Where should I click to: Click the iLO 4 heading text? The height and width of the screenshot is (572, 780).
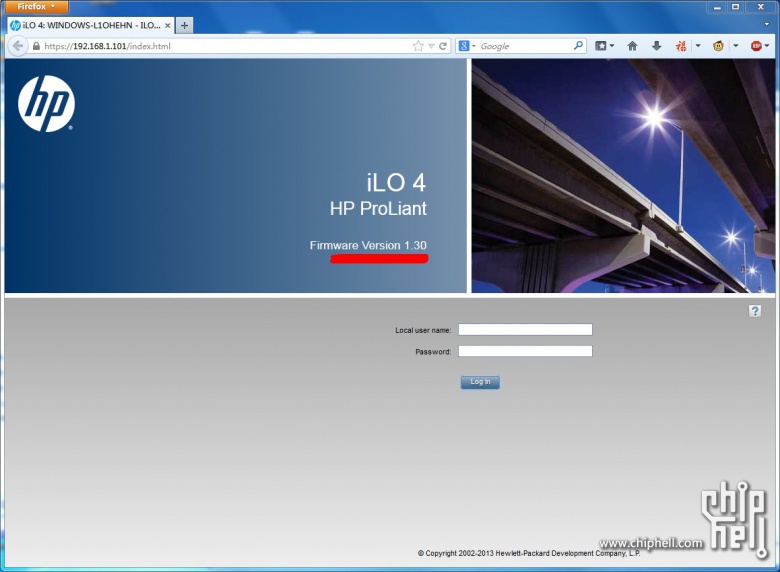[396, 183]
